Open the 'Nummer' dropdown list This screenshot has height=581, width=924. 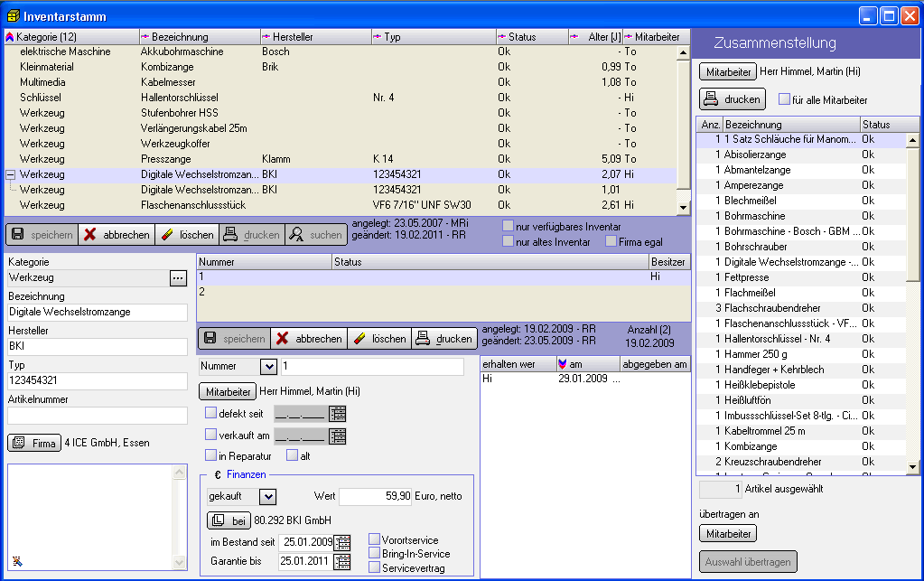(x=268, y=366)
